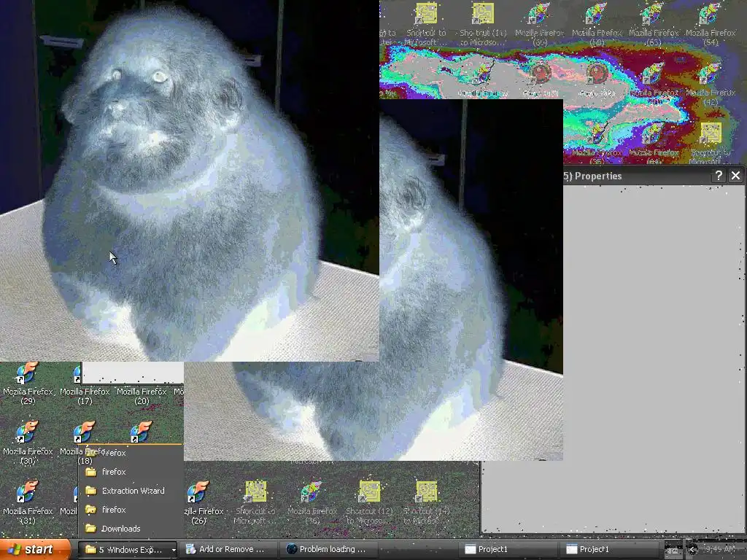Select the Mozilla Firefox (50) desktop icon
This screenshot has width=747, height=560.
pyautogui.click(x=597, y=24)
